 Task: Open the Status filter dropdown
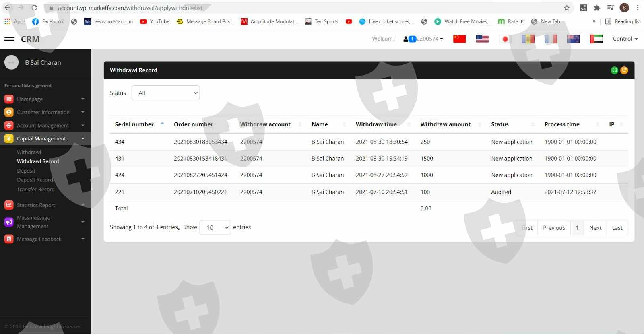pos(165,93)
